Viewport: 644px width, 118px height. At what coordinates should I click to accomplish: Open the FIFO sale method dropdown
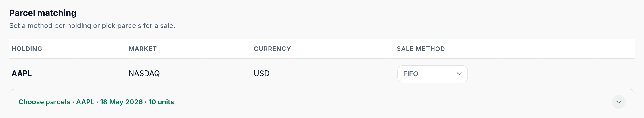432,74
